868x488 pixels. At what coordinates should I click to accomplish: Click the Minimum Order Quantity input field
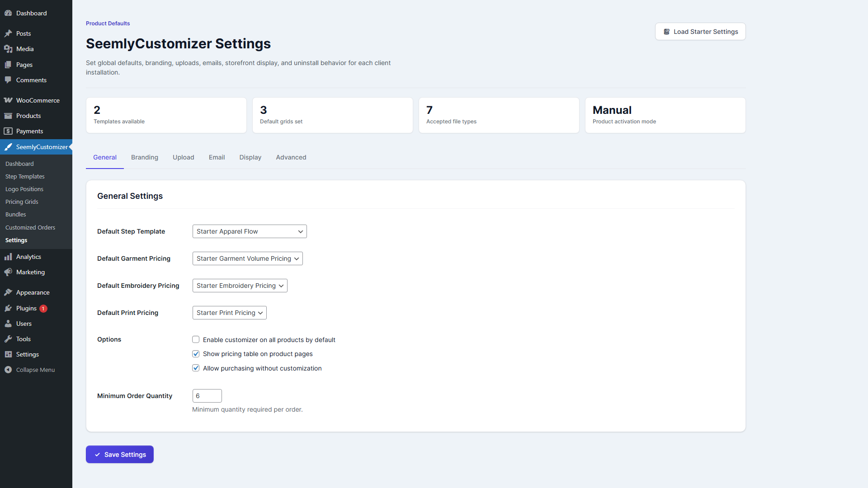click(207, 396)
